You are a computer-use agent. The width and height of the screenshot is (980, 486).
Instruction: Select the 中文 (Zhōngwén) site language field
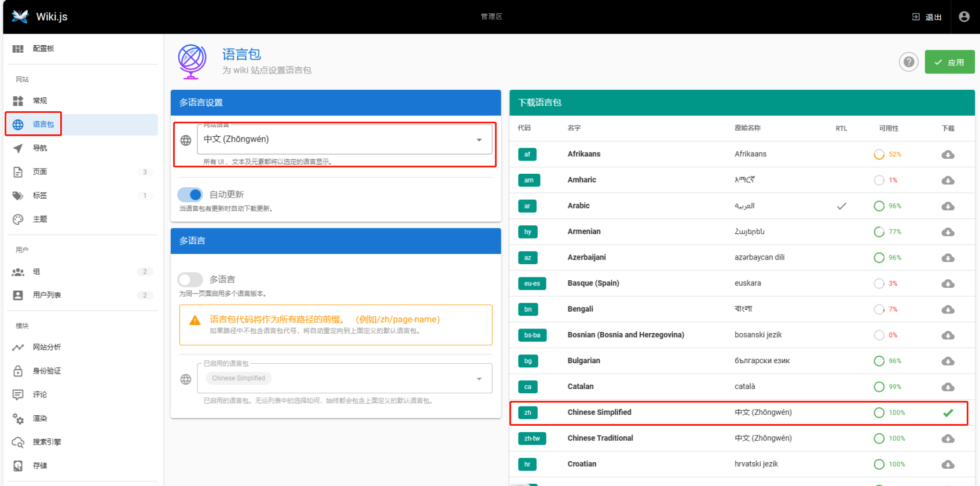(344, 140)
